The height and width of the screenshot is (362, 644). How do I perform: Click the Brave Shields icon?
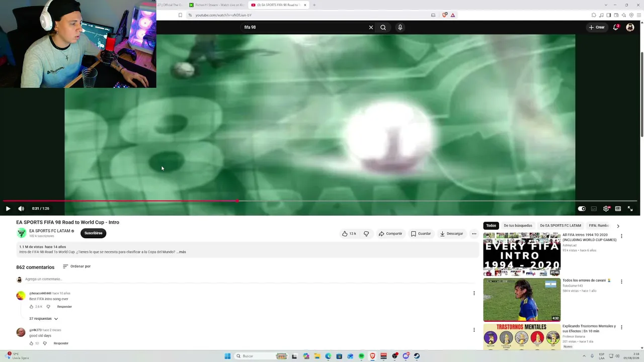[444, 15]
